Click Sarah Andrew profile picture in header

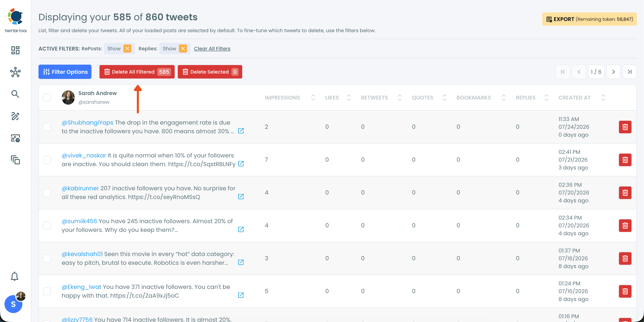pyautogui.click(x=68, y=97)
